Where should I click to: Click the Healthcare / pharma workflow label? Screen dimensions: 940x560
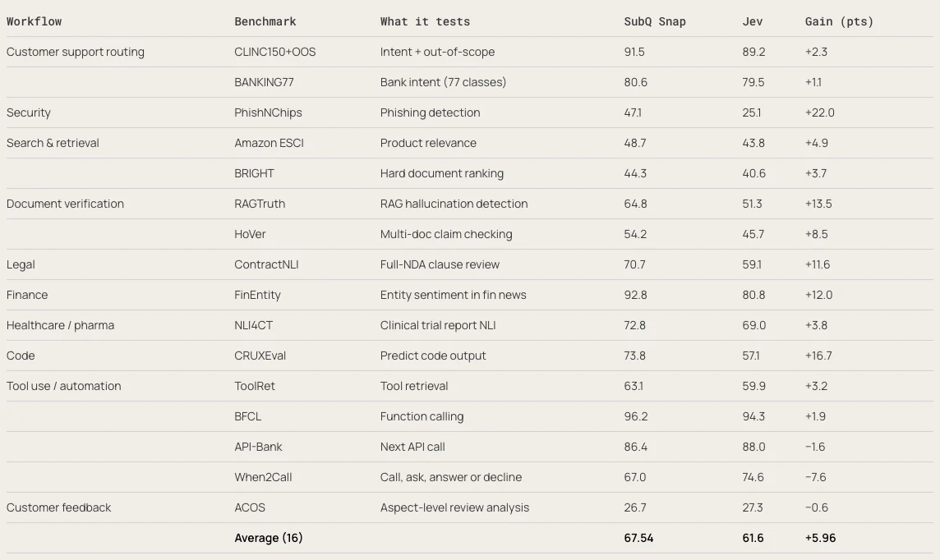61,325
